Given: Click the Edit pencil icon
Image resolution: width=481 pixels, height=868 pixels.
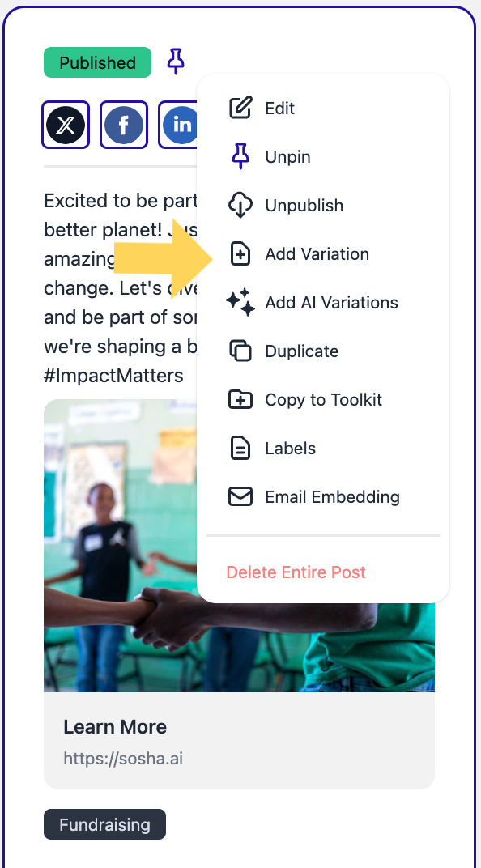Looking at the screenshot, I should (240, 108).
